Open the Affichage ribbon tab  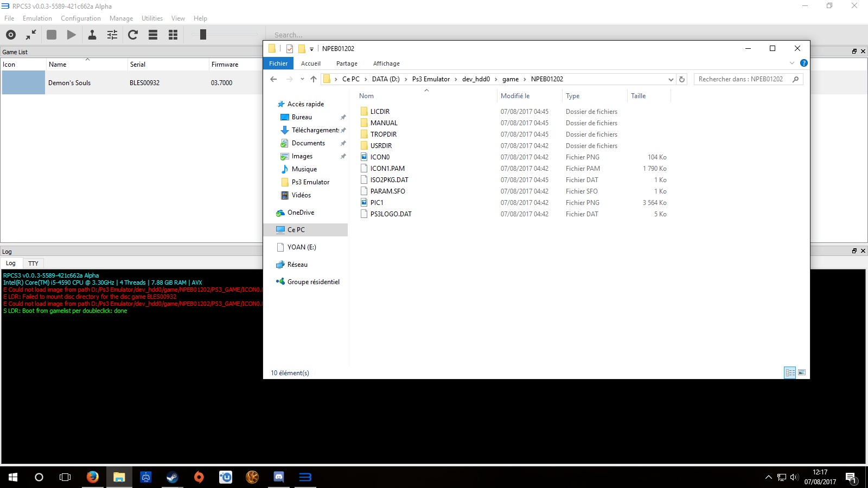point(386,63)
